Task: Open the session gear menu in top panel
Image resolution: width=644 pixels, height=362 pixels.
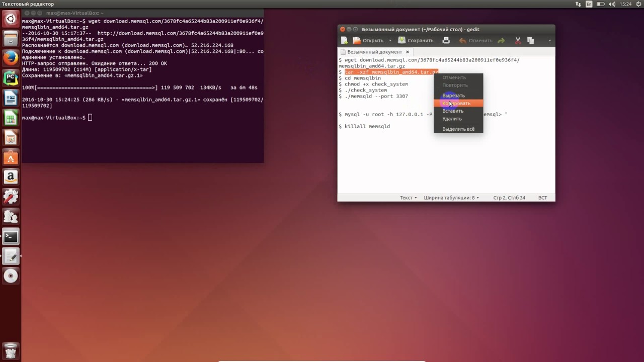Action: (x=637, y=4)
